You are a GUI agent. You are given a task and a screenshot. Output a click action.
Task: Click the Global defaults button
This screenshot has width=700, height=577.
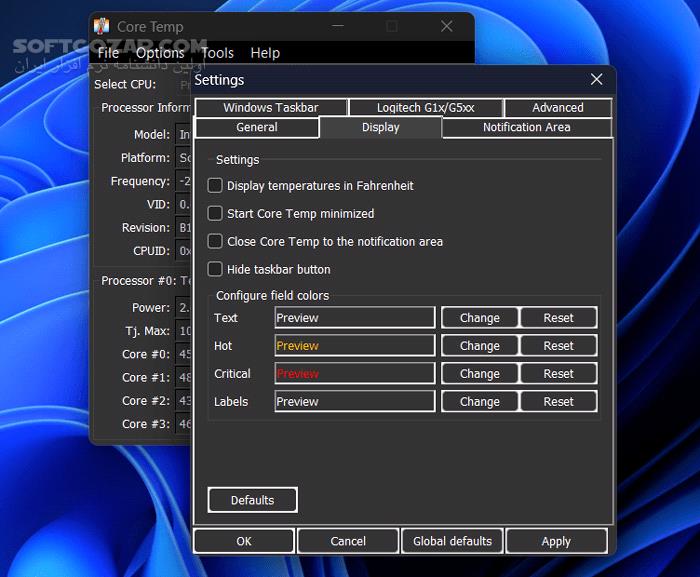pos(452,541)
